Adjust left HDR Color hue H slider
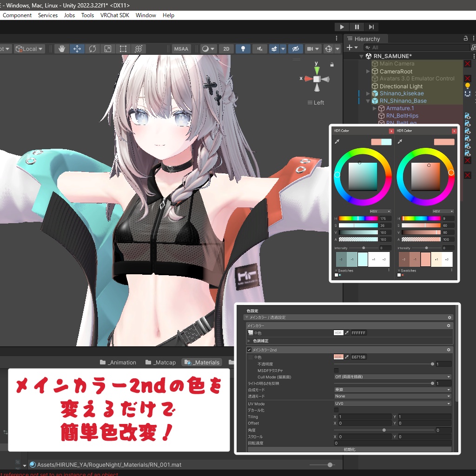Image resolution: width=476 pixels, height=476 pixels. click(358, 218)
